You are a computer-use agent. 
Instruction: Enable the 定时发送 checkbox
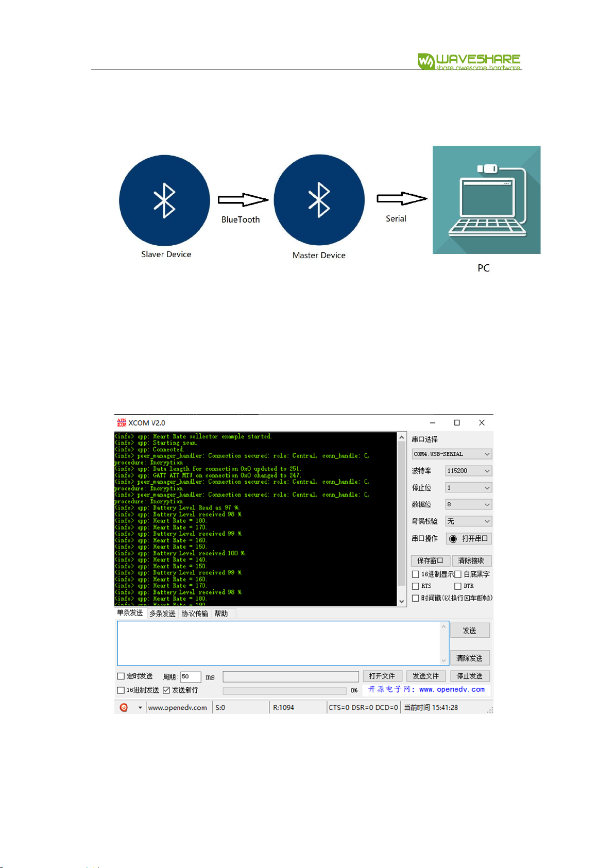[121, 676]
